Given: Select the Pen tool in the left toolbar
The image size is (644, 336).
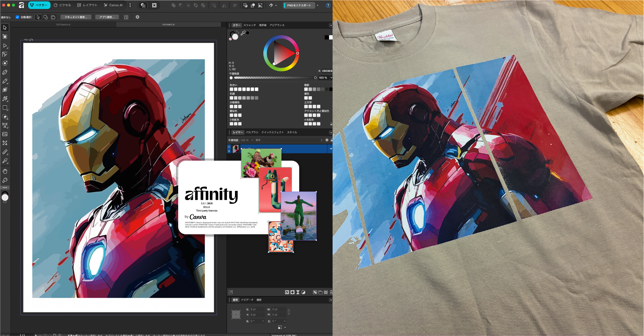Looking at the screenshot, I should pos(5,72).
